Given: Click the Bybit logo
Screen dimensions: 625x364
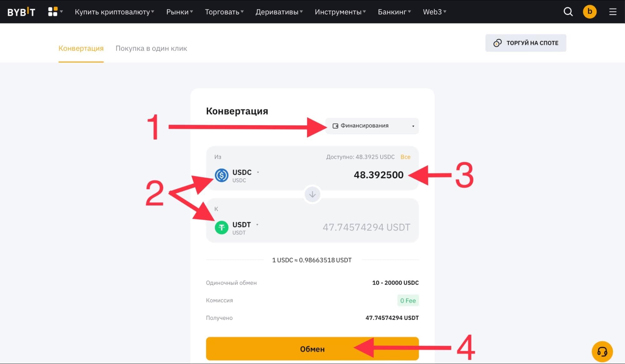Looking at the screenshot, I should [21, 12].
